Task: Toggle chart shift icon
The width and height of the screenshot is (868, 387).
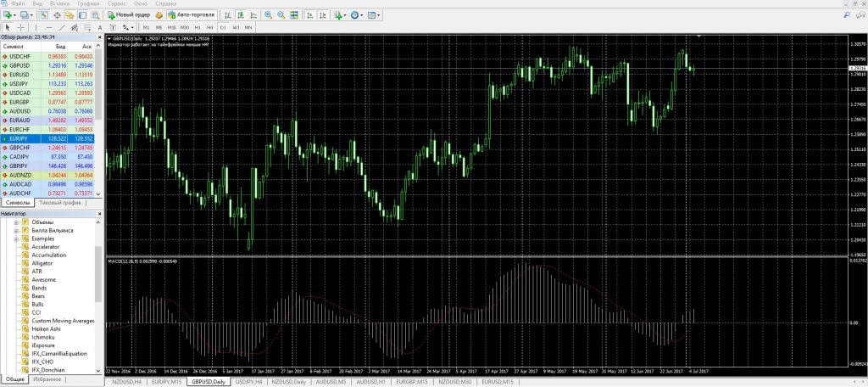Action: [323, 15]
